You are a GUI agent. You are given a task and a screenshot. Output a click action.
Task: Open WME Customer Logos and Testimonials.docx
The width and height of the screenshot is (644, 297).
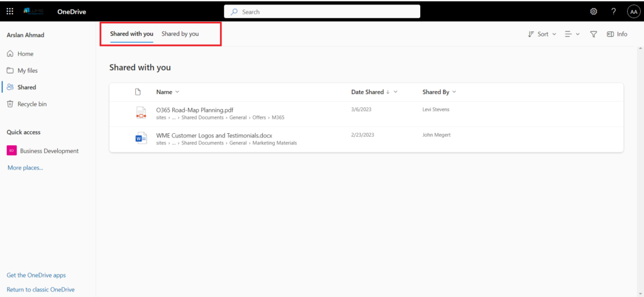[214, 136]
